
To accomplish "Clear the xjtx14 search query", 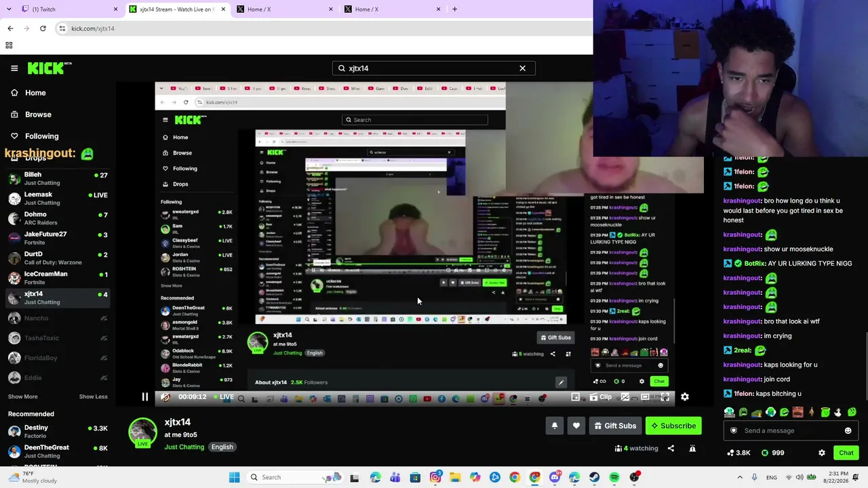I will tap(522, 68).
